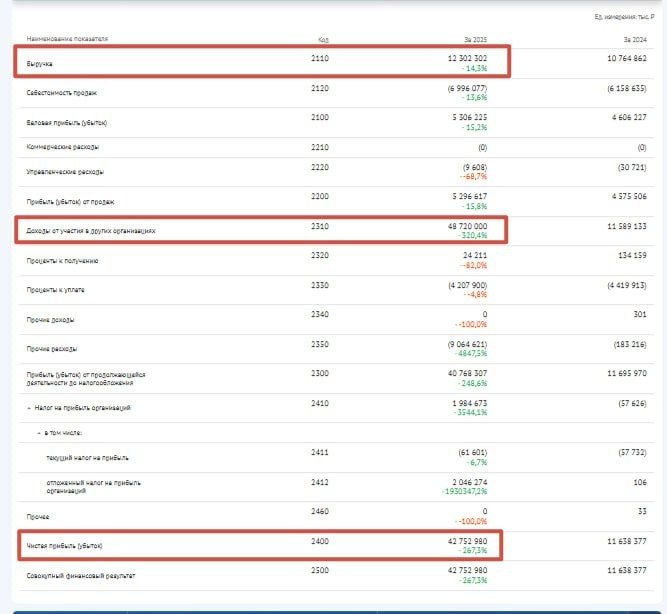
Task: Click the 2024 cost value (6 158 635)
Action: 627,89
